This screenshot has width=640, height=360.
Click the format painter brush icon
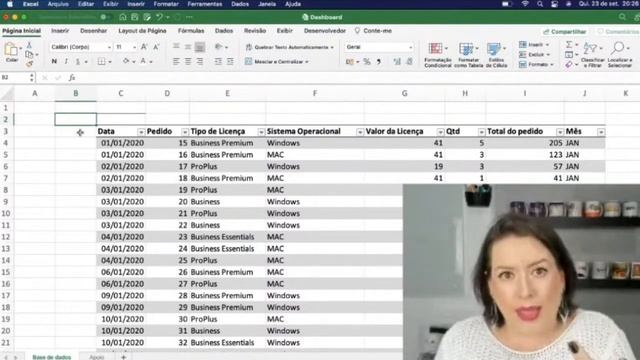29,64
